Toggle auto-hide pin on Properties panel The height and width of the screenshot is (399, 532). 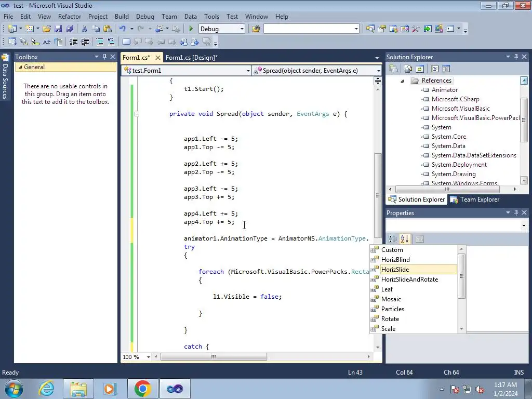click(x=516, y=212)
